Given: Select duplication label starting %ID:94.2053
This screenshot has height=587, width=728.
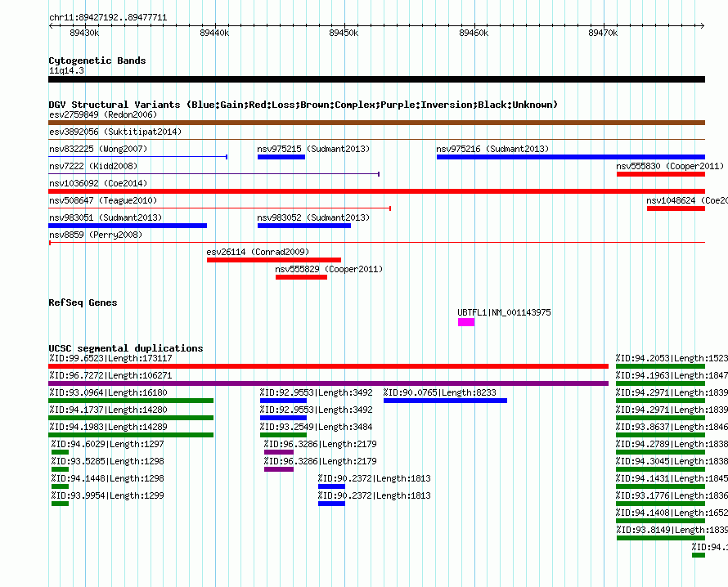Looking at the screenshot, I should (x=672, y=358).
